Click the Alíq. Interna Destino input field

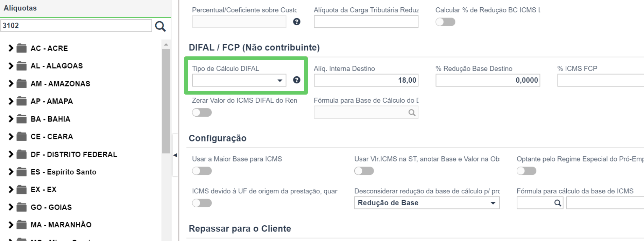tap(366, 80)
